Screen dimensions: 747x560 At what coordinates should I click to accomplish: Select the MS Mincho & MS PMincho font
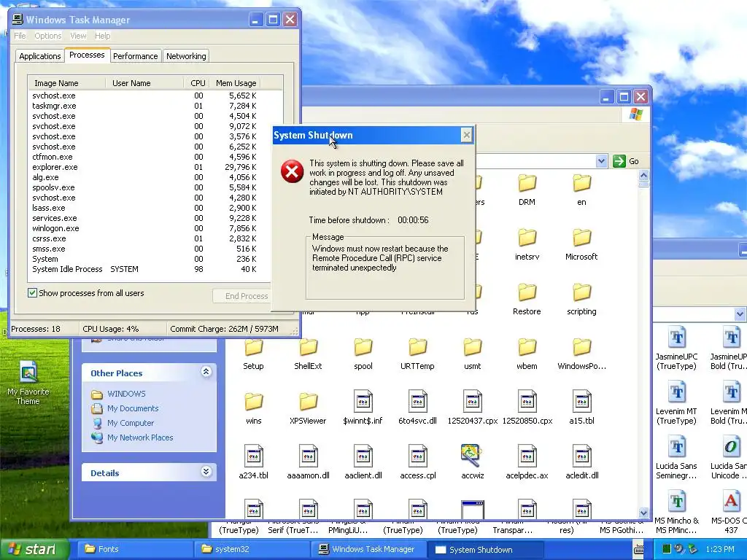(676, 513)
